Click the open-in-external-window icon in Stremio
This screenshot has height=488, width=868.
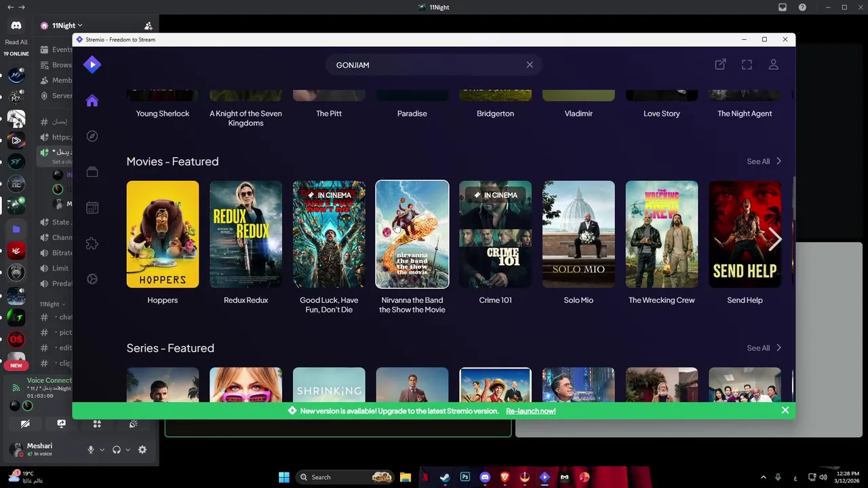pyautogui.click(x=720, y=64)
